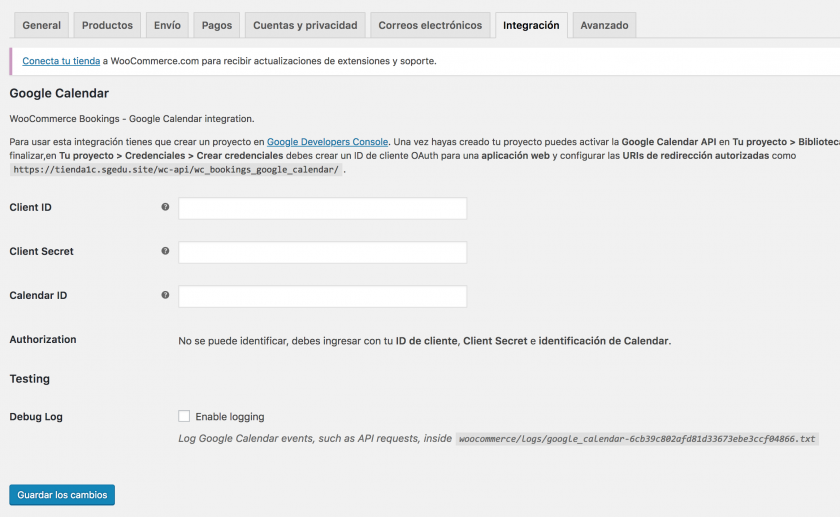Click help icon next to Calendar ID
840x517 pixels.
coord(165,295)
